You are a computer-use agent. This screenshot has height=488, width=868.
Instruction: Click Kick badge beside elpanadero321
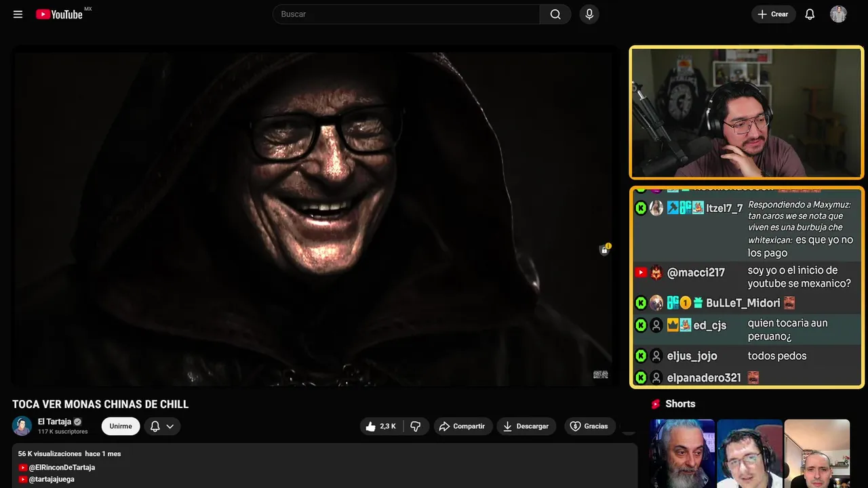pyautogui.click(x=641, y=378)
